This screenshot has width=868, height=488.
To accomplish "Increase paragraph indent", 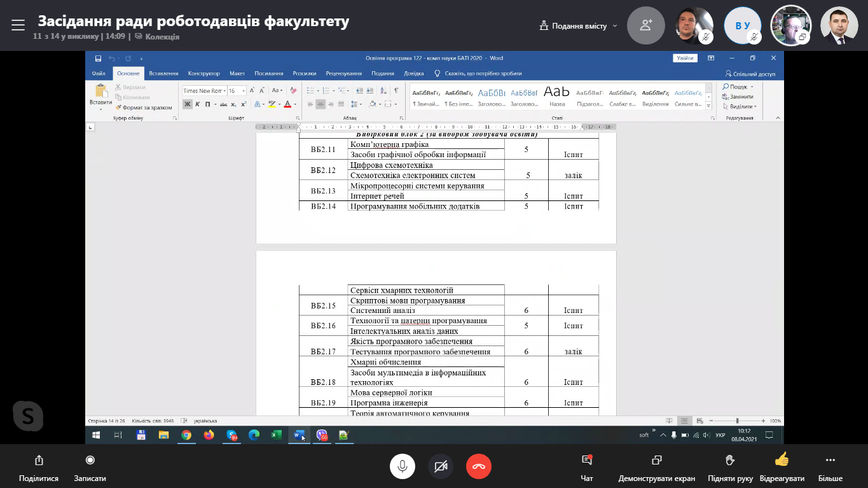I will (370, 90).
